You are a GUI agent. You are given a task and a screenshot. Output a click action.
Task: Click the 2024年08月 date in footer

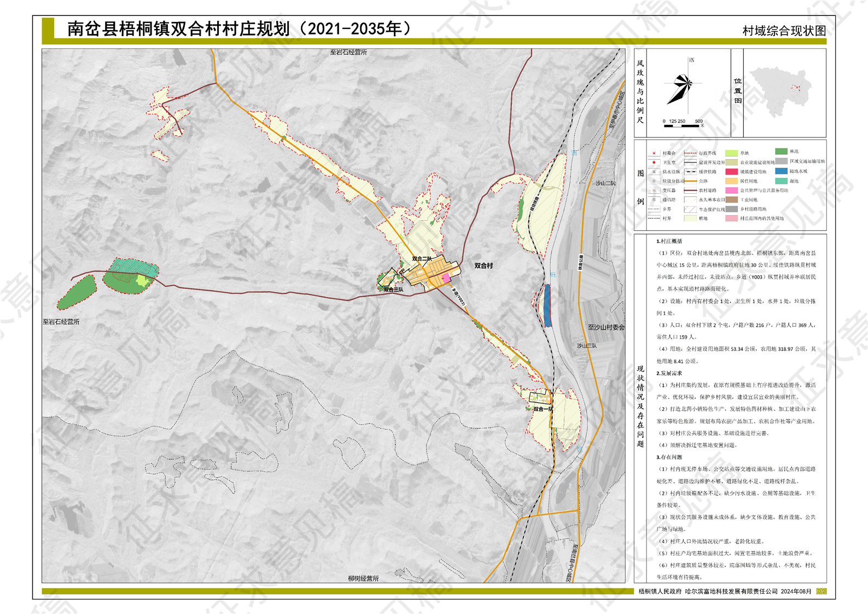(796, 592)
